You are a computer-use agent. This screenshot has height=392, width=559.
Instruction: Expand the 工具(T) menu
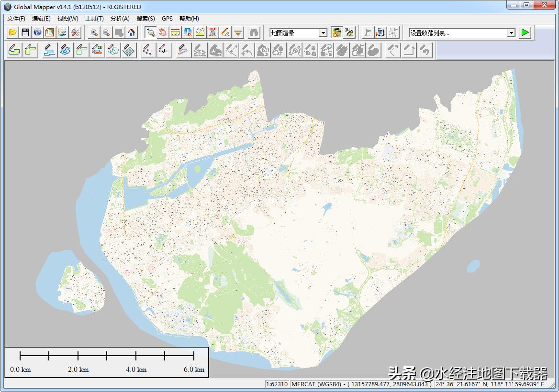point(94,19)
